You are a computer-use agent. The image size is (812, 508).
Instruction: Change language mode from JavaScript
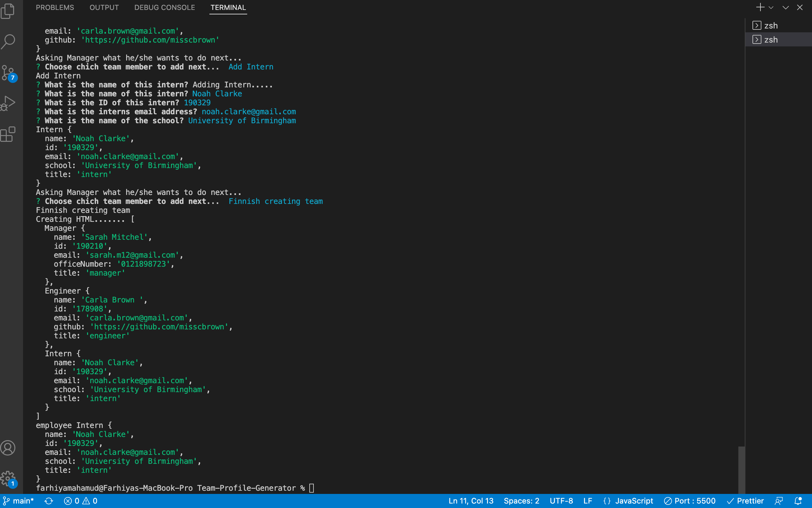click(634, 501)
